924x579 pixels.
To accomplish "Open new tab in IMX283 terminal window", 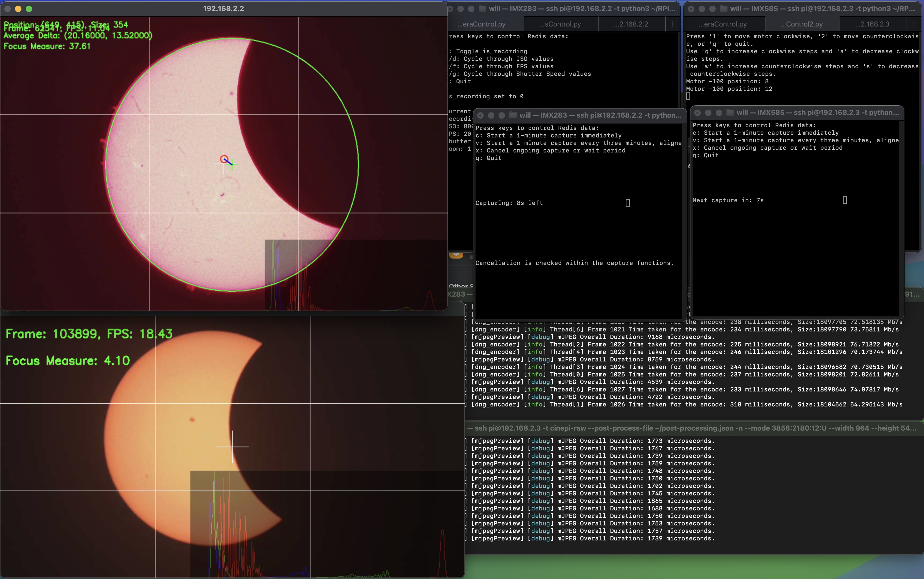I will tap(672, 24).
